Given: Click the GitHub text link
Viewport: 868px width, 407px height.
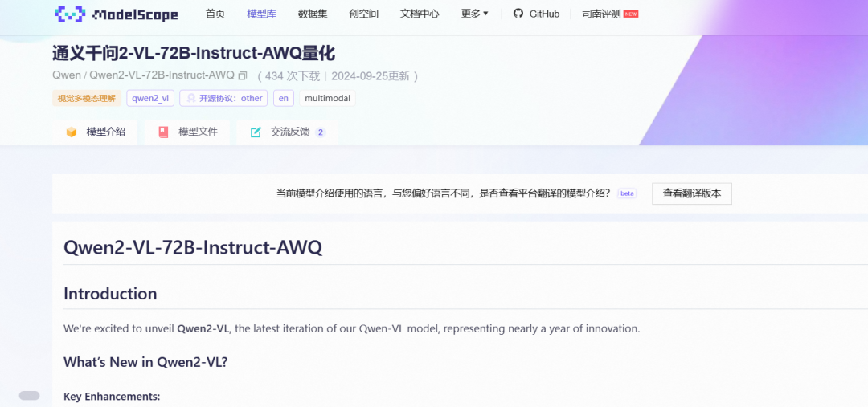Looking at the screenshot, I should pos(544,14).
